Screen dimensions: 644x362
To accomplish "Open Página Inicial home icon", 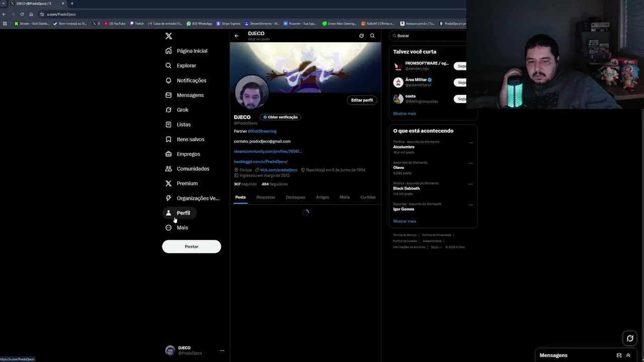I will [x=169, y=51].
